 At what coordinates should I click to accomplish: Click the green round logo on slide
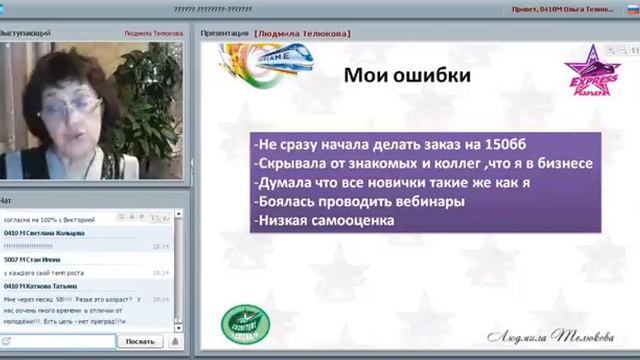(245, 324)
